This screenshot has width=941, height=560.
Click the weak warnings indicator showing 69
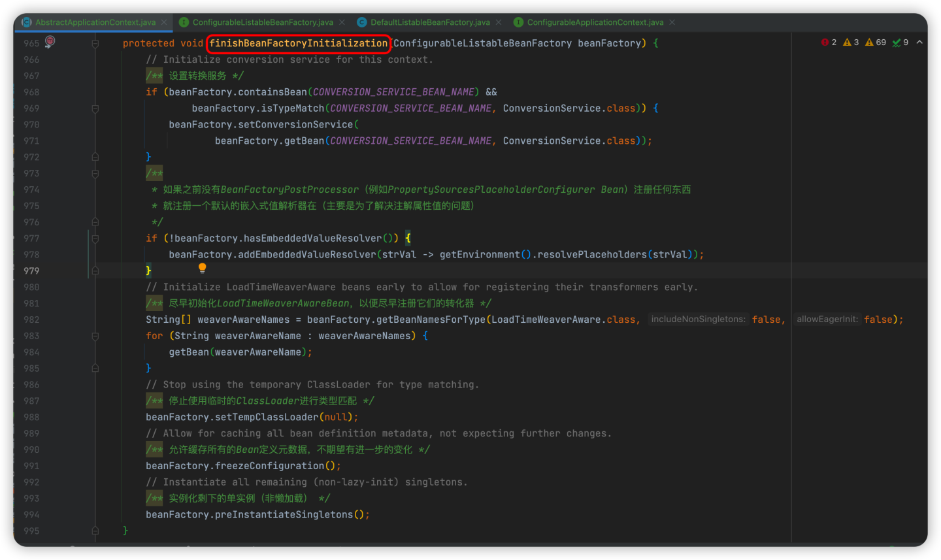[876, 42]
